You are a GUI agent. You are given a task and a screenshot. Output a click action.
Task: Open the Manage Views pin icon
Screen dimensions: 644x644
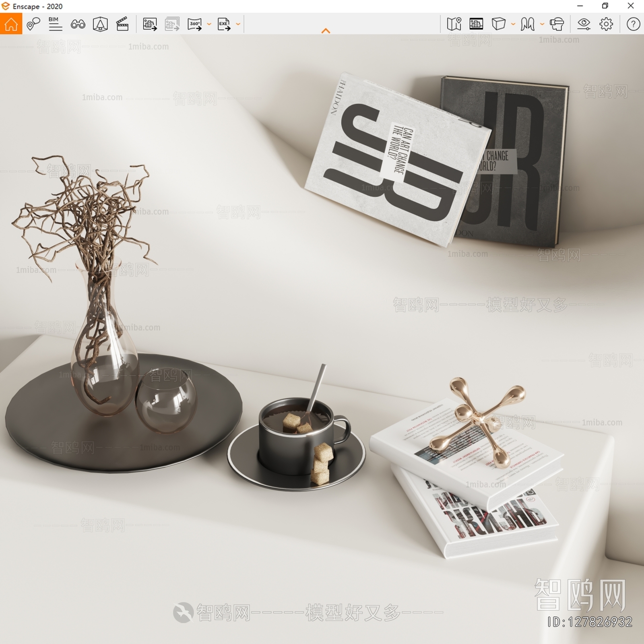pos(33,24)
